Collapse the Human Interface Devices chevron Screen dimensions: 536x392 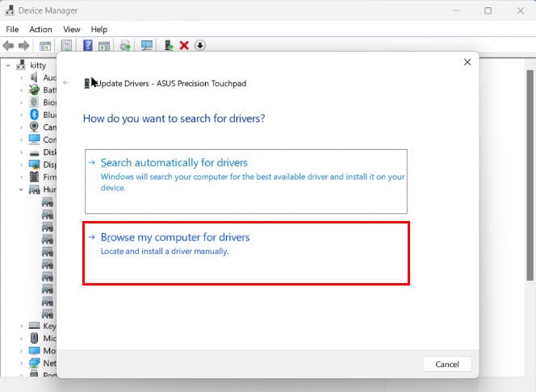click(x=21, y=190)
